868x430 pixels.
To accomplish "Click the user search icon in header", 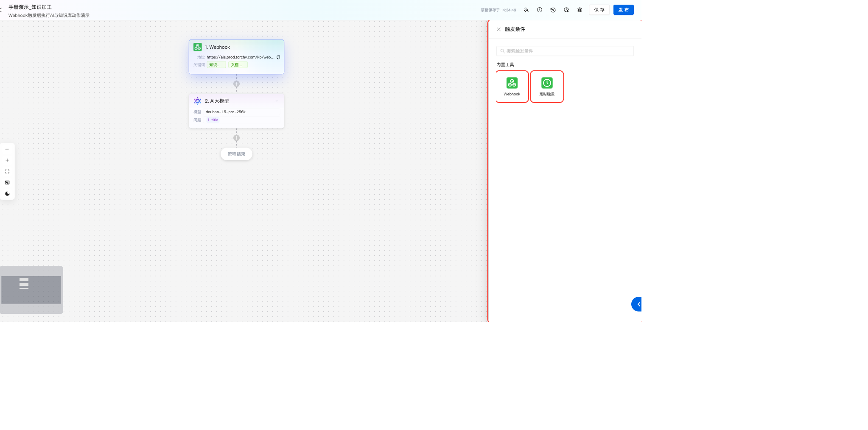I will click(x=526, y=10).
